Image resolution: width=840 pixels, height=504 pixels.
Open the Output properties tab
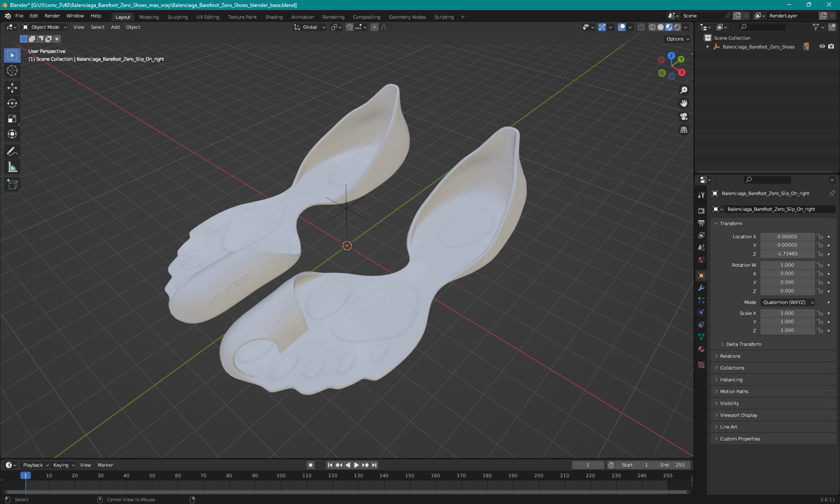[x=701, y=223]
